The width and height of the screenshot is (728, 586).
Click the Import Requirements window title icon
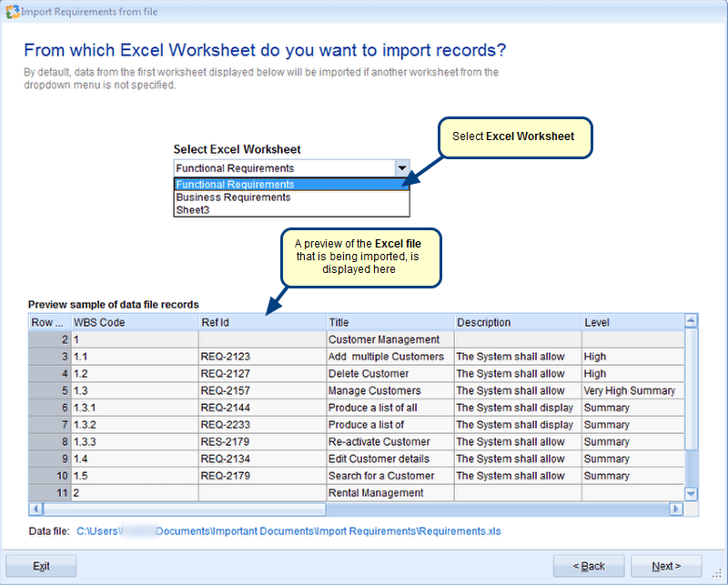(x=11, y=11)
